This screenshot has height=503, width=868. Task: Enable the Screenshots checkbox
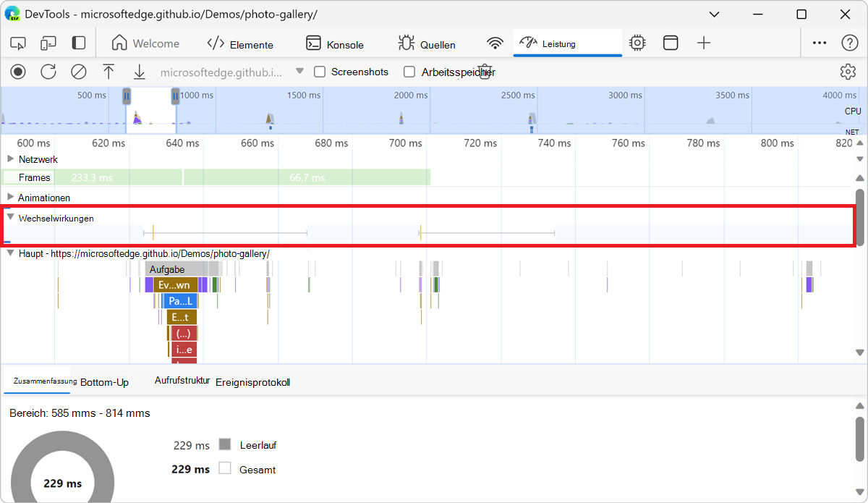click(x=320, y=72)
